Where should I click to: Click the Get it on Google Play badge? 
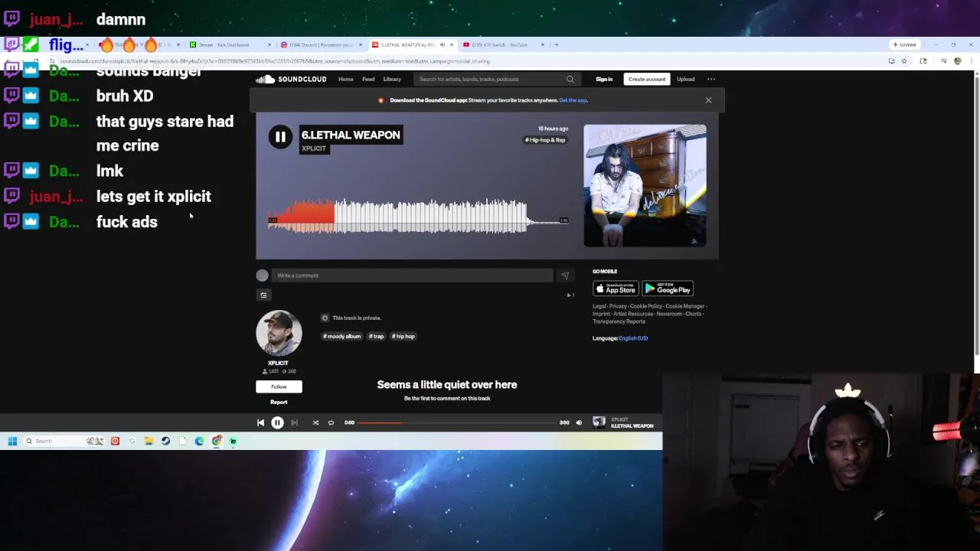[668, 289]
